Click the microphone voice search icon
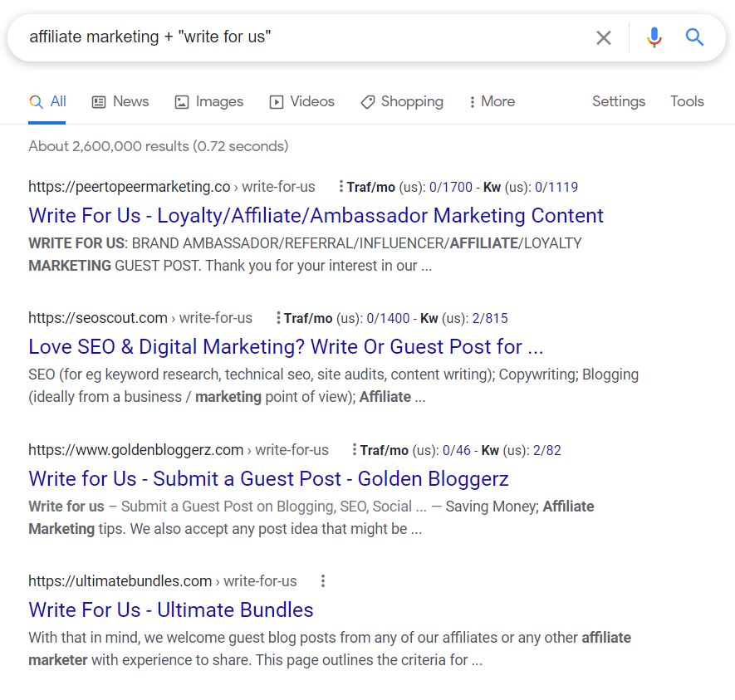 tap(654, 37)
